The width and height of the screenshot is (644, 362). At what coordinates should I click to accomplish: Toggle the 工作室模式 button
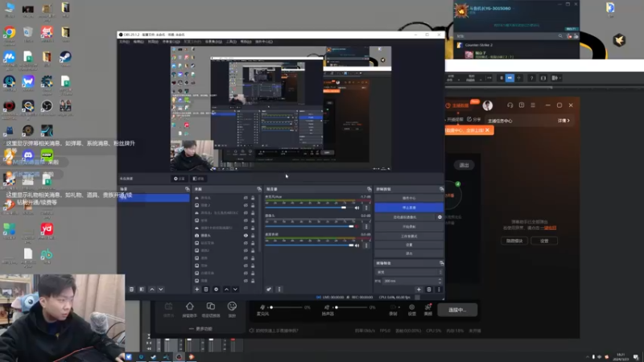click(x=409, y=236)
